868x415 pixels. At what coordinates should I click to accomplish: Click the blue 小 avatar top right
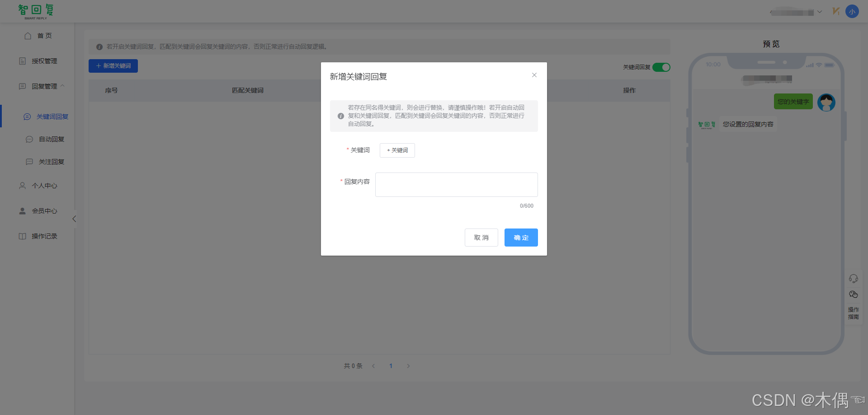852,11
